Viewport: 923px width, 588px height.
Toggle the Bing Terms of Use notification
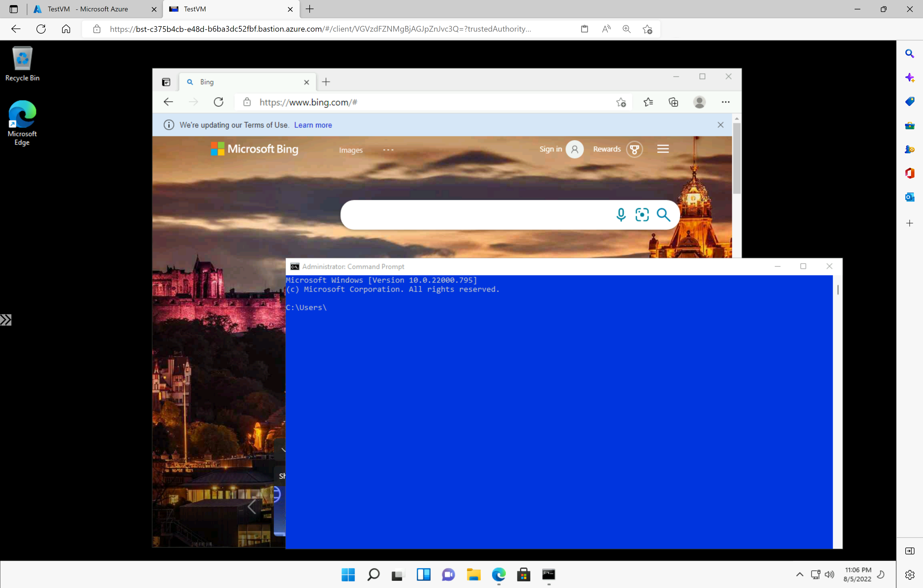tap(720, 124)
